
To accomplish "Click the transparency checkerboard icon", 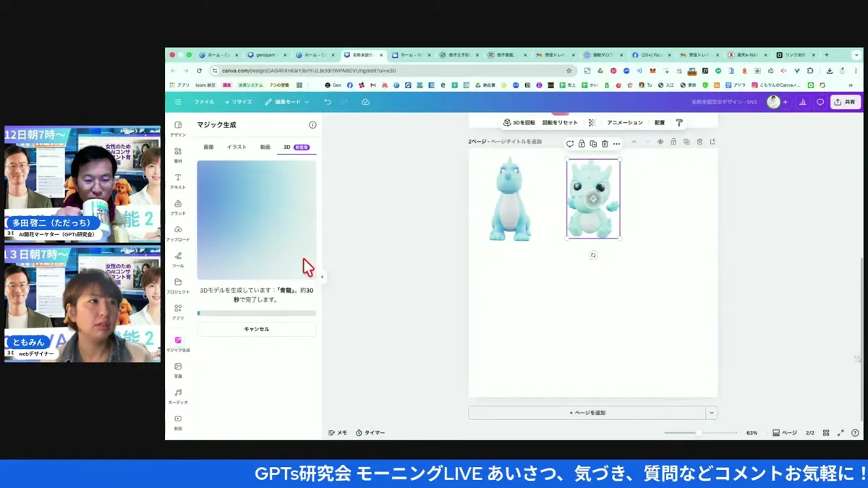I will 592,123.
